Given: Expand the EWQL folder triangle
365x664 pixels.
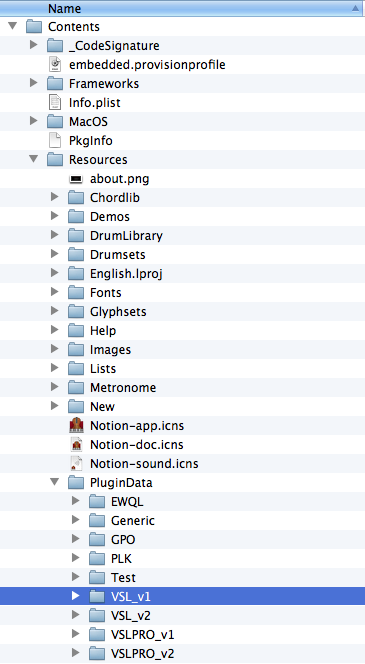Looking at the screenshot, I should coord(76,501).
